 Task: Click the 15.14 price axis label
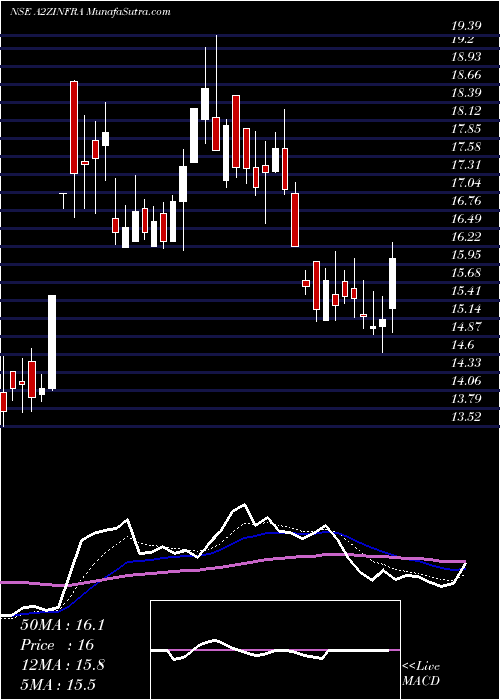point(466,308)
